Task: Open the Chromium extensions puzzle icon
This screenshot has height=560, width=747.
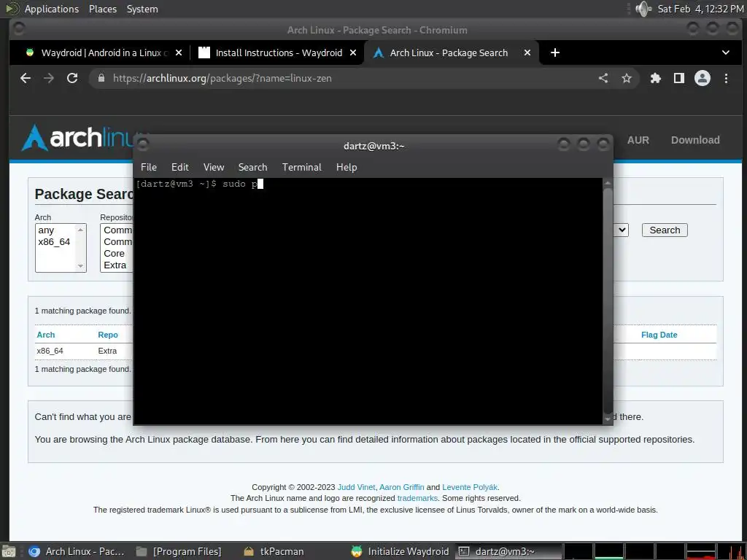Action: coord(656,78)
